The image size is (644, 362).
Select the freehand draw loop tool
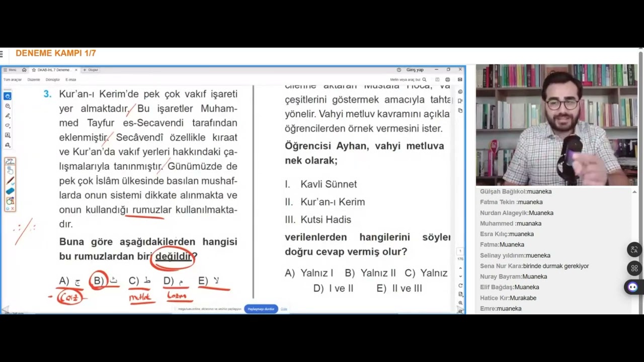point(7,126)
